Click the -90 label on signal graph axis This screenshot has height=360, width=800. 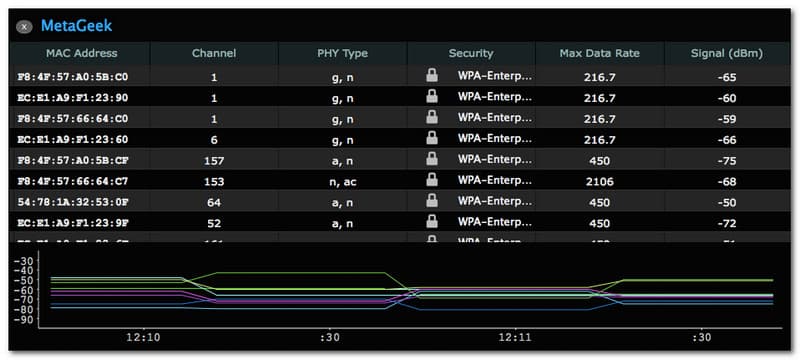click(x=23, y=320)
